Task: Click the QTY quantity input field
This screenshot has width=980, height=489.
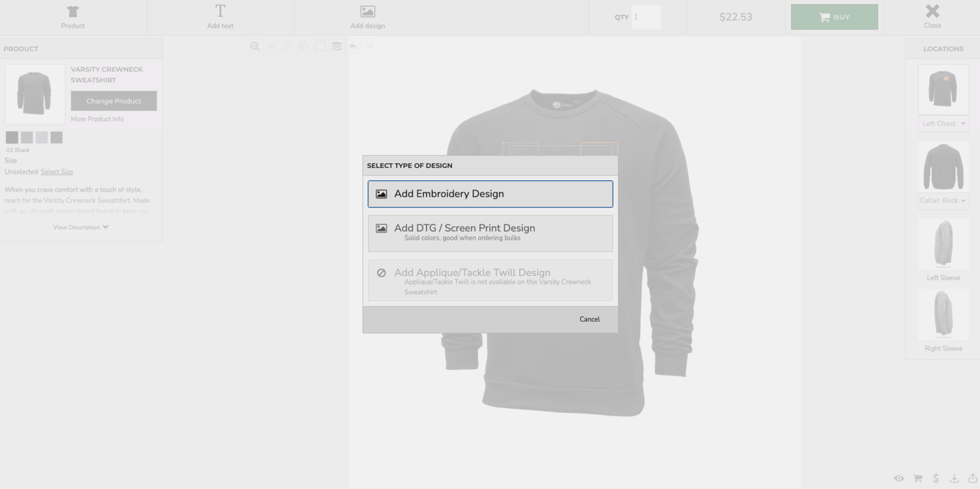Action: (646, 17)
